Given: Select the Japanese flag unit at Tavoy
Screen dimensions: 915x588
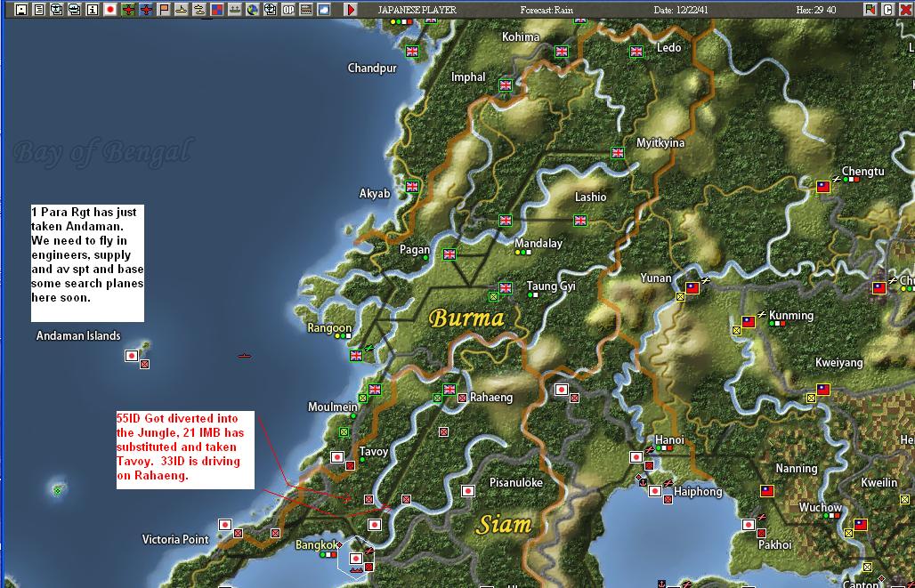Looking at the screenshot, I should coord(337,456).
